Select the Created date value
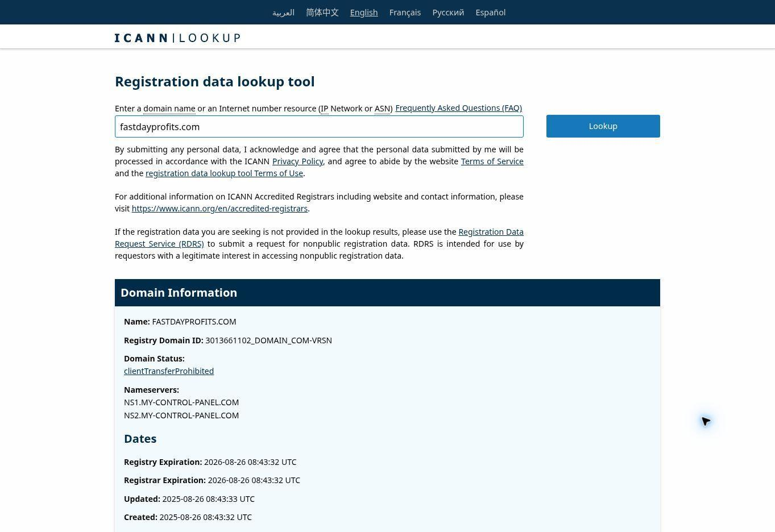This screenshot has height=532, width=775. click(x=206, y=517)
